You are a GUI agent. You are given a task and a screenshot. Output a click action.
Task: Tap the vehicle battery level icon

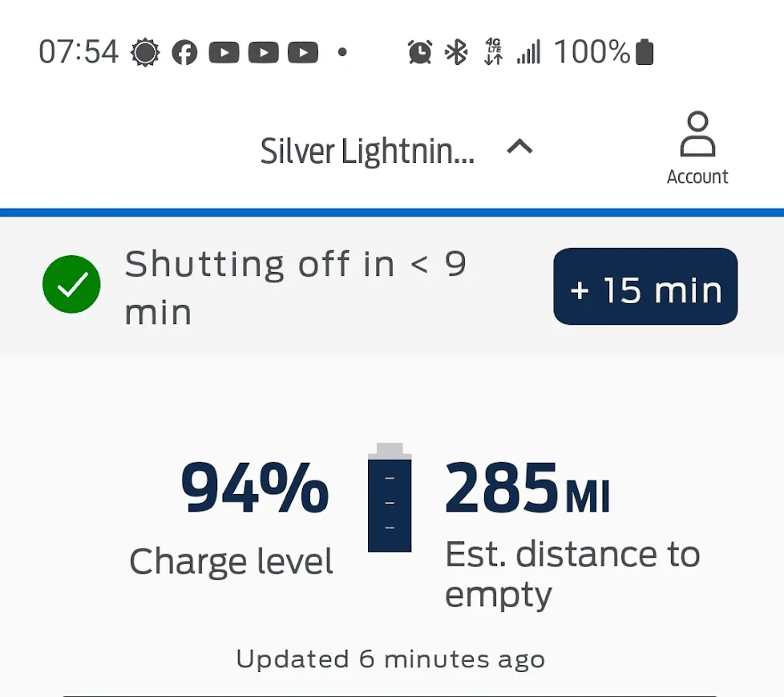pos(390,497)
